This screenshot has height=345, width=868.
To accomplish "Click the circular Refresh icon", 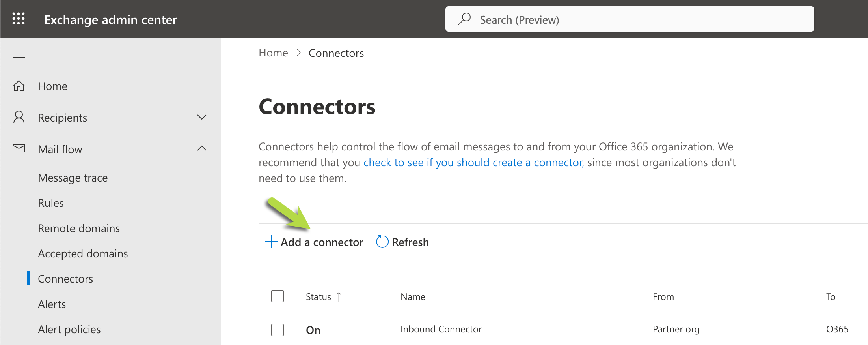I will [382, 242].
